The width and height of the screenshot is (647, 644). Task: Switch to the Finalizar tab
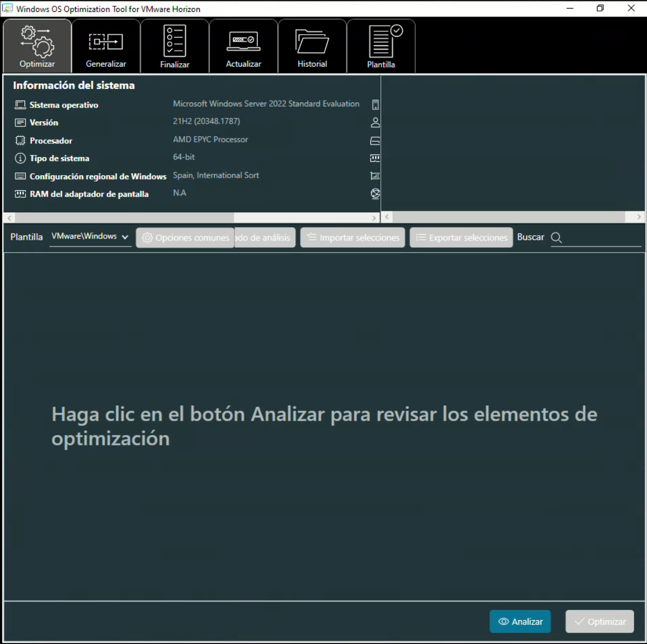[x=175, y=46]
